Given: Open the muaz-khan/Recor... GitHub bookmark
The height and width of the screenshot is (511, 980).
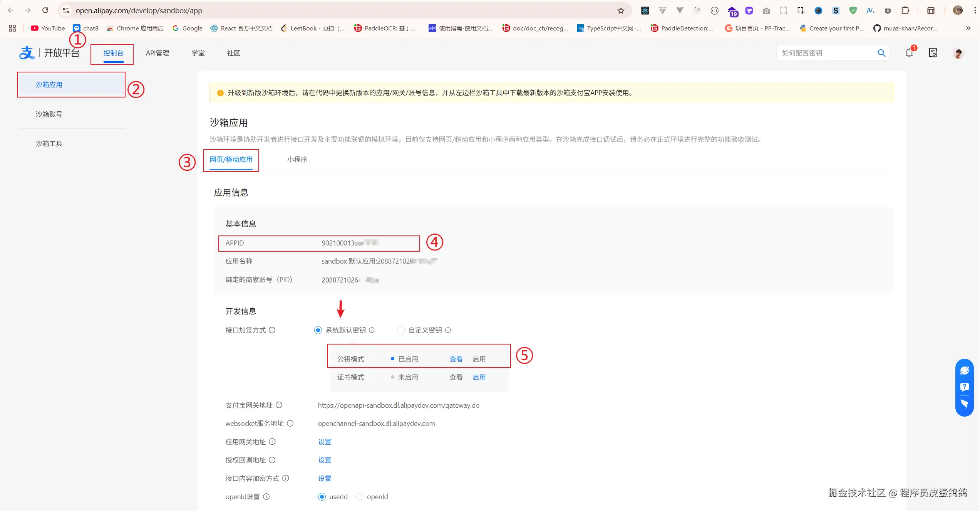Looking at the screenshot, I should tap(905, 28).
